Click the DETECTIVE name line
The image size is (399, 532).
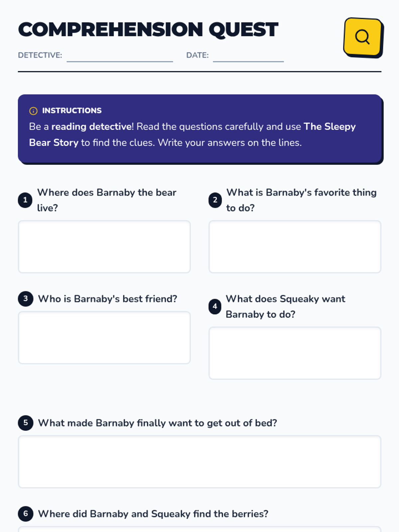120,57
